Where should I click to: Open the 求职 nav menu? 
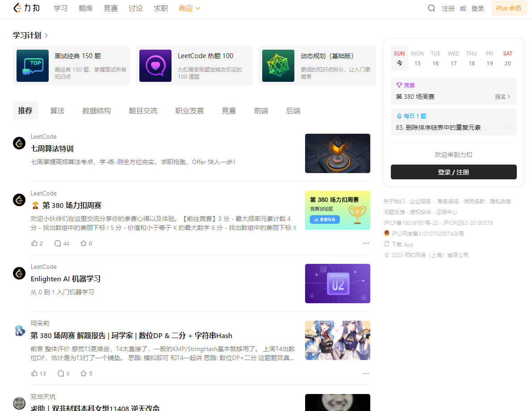coord(161,8)
